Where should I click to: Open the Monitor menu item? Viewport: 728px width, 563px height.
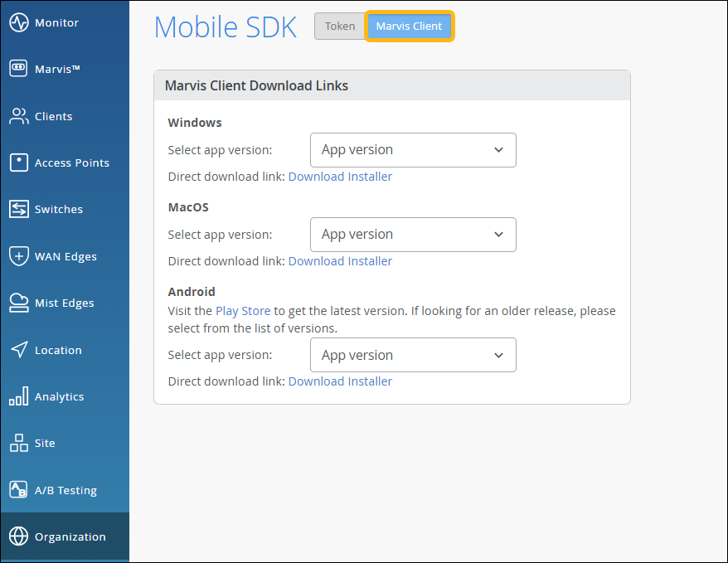[x=65, y=22]
